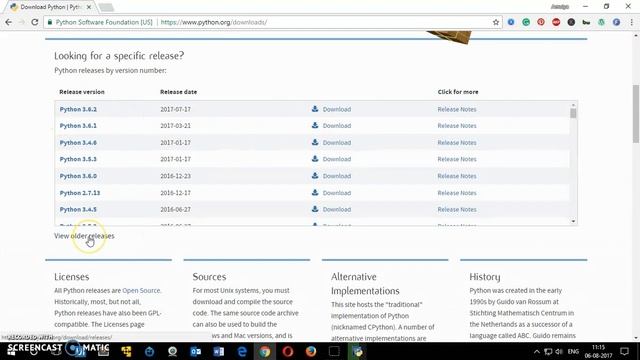The height and width of the screenshot is (360, 640).
Task: Open Release Notes for Python 2.7.13
Action: pyautogui.click(x=457, y=193)
